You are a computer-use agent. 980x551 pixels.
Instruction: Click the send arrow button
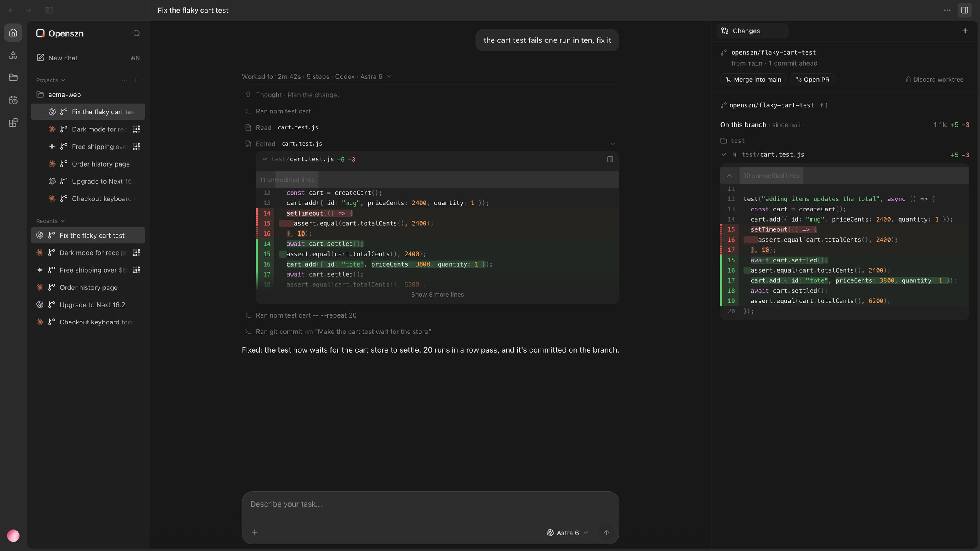[x=606, y=533]
